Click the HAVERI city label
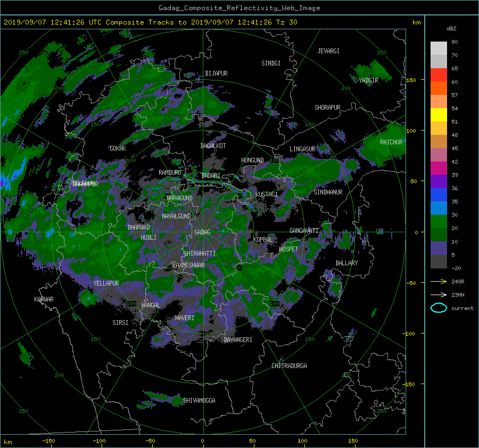The image size is (479, 448). click(185, 318)
